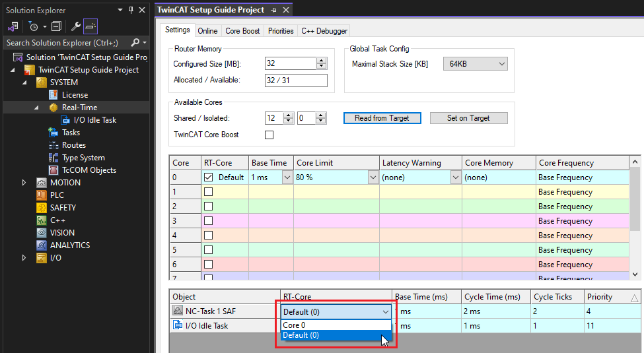Enable the TwinCAT Core Boost checkbox
Viewport: 644px width, 353px height.
[x=269, y=135]
